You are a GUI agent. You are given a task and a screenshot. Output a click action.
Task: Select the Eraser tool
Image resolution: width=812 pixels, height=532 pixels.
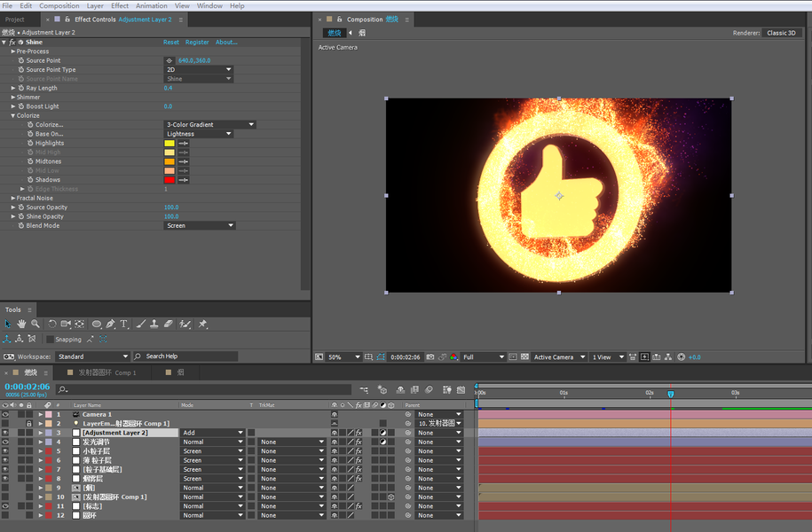(169, 324)
